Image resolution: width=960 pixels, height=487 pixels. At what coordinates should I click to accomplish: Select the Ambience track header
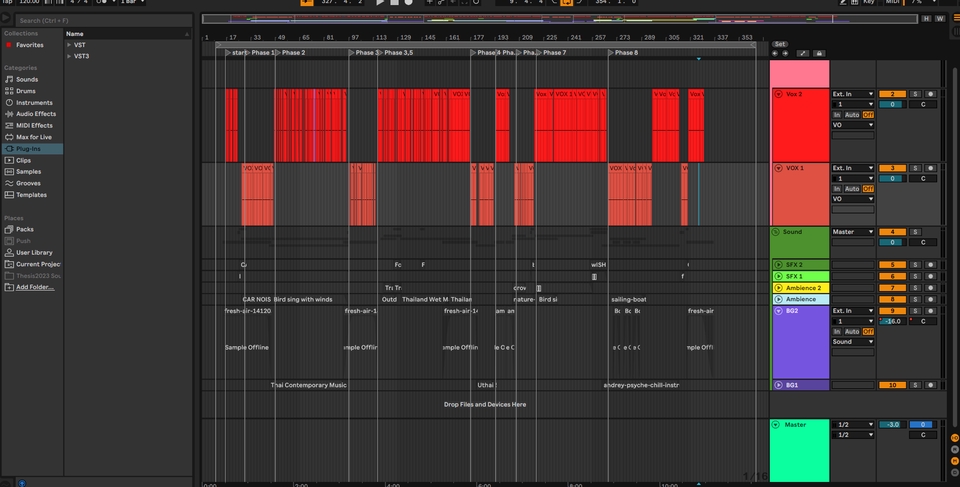pyautogui.click(x=800, y=300)
